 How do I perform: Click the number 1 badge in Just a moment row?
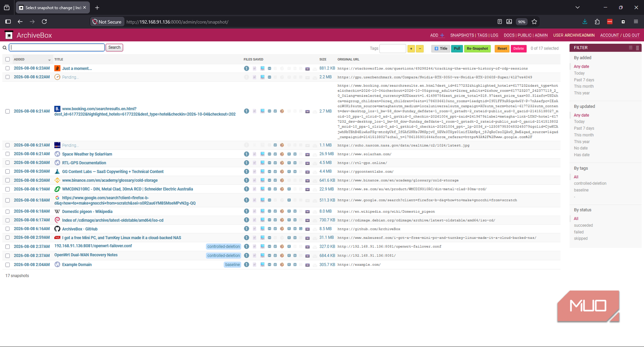(247, 68)
